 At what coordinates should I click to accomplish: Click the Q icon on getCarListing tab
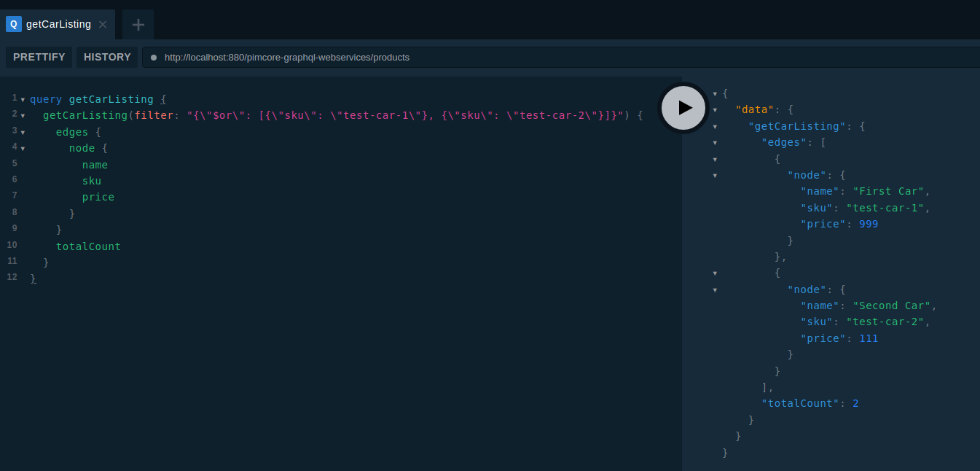coord(14,24)
